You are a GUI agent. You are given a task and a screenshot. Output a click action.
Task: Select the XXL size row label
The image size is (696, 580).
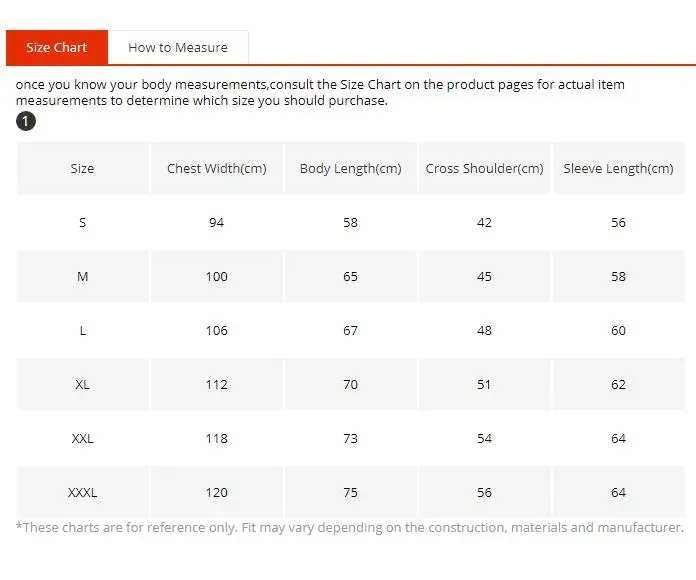[x=83, y=438]
